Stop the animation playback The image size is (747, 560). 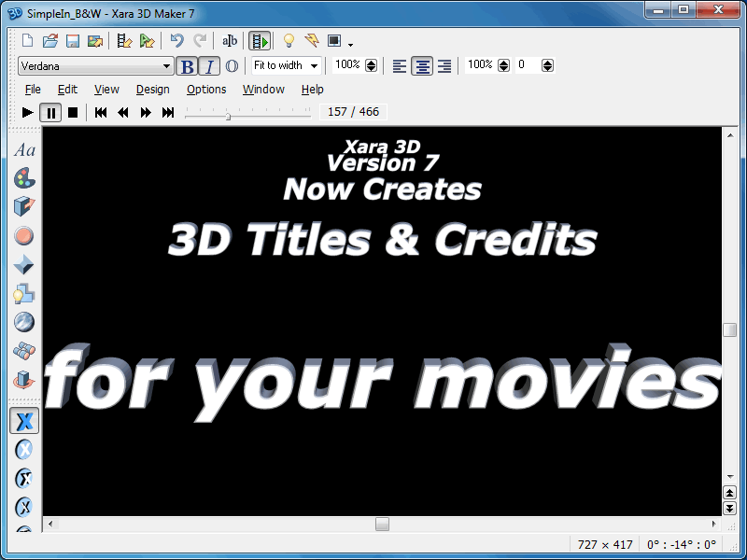(x=72, y=112)
